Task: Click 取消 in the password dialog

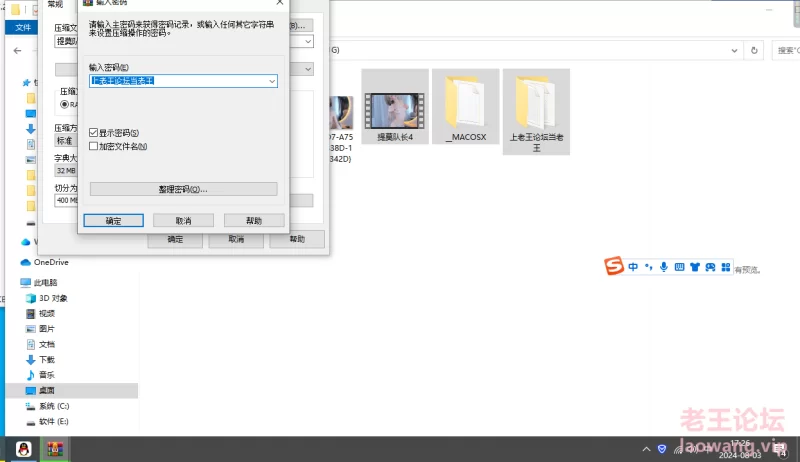Action: click(x=183, y=220)
